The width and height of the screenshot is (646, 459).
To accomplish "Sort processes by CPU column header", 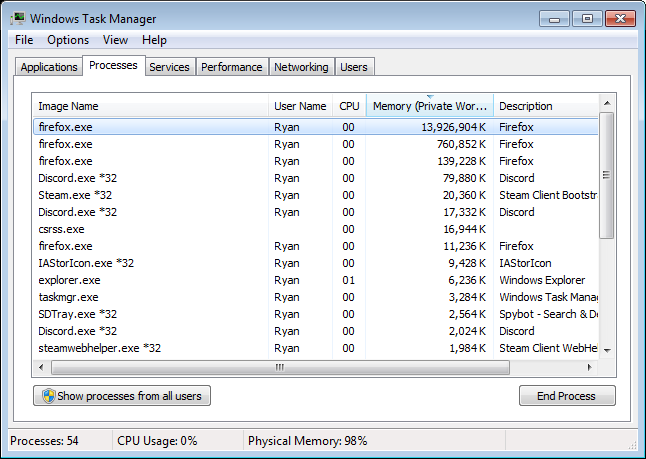I will [x=349, y=106].
